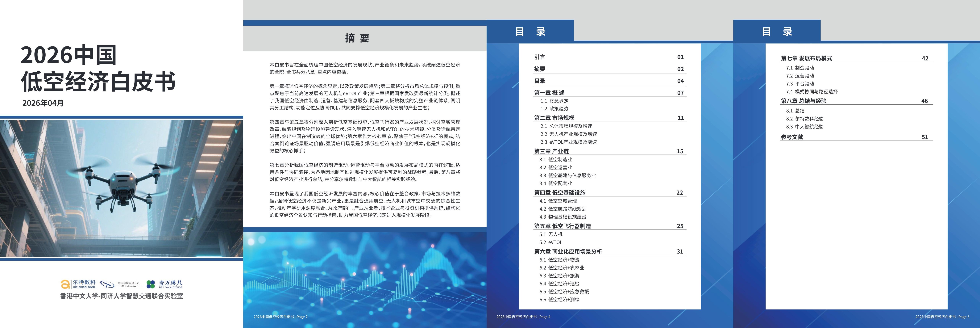This screenshot has height=328, width=980.
Task: Click the abstract paragraph starting 本白皮书旨在全面梳理
Action: (365, 68)
